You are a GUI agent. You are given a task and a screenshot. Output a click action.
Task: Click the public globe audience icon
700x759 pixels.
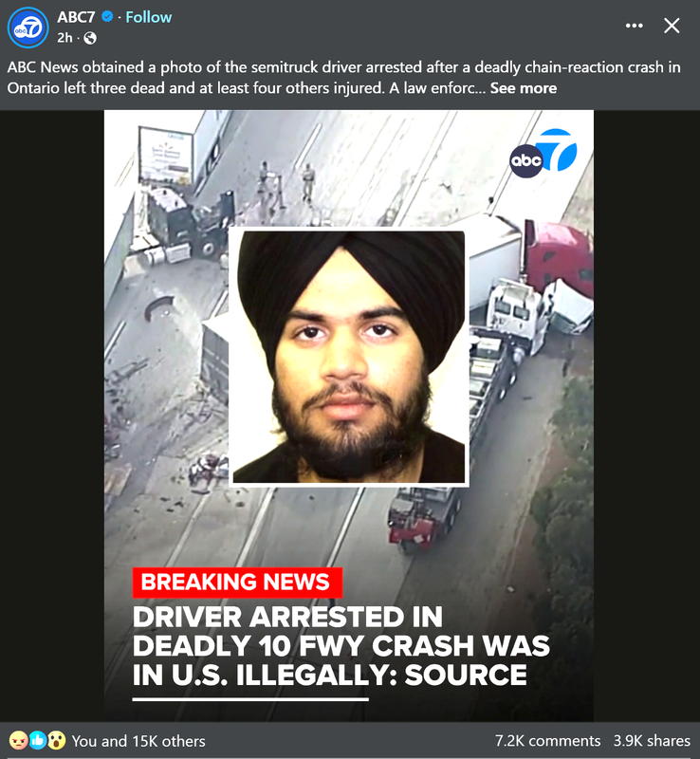coord(90,38)
